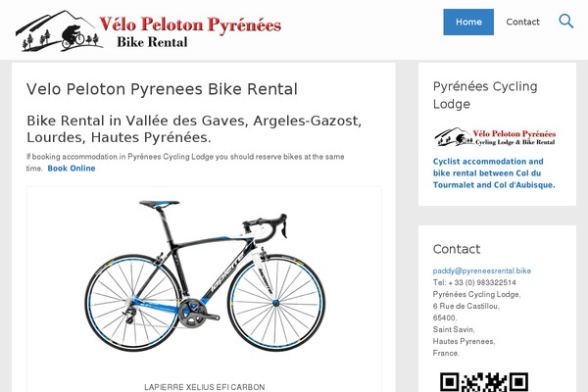The width and height of the screenshot is (588, 392).
Task: Click the Cycling Lodge sidebar logo image
Action: 494,137
